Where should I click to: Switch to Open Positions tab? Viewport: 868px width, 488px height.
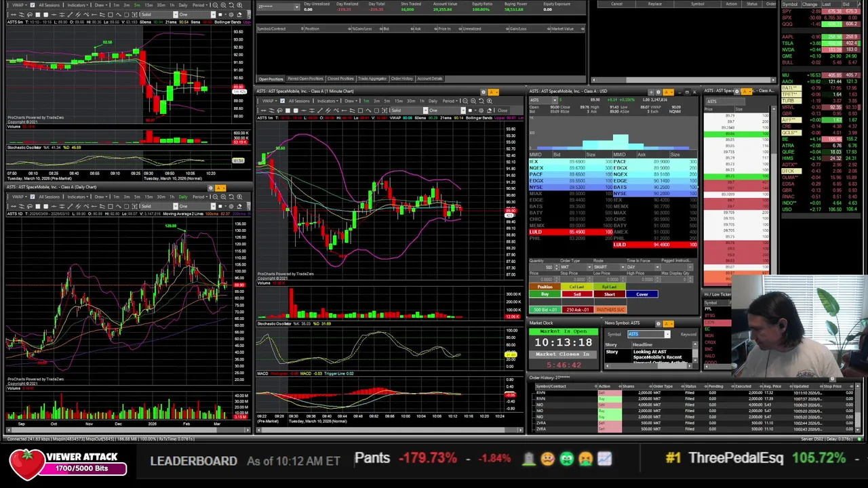271,79
